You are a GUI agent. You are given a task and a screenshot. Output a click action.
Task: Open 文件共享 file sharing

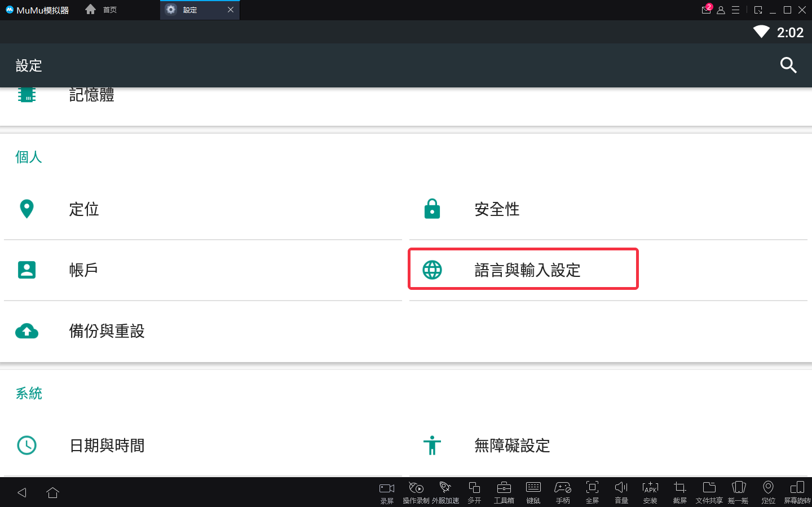click(709, 491)
